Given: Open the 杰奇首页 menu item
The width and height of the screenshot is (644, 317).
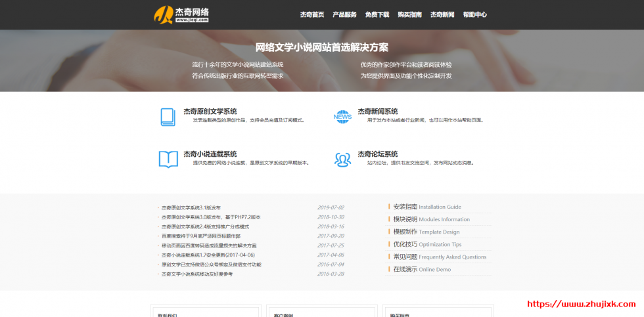Looking at the screenshot, I should click(x=311, y=14).
